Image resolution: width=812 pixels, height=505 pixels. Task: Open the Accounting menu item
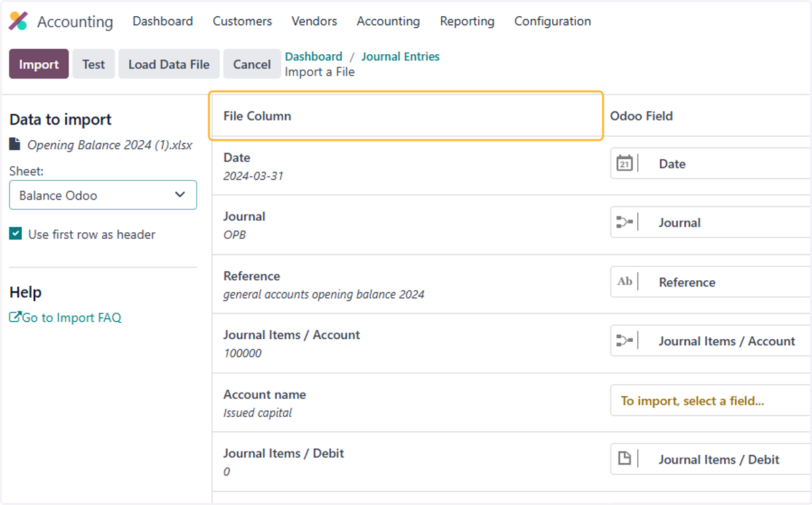point(388,21)
